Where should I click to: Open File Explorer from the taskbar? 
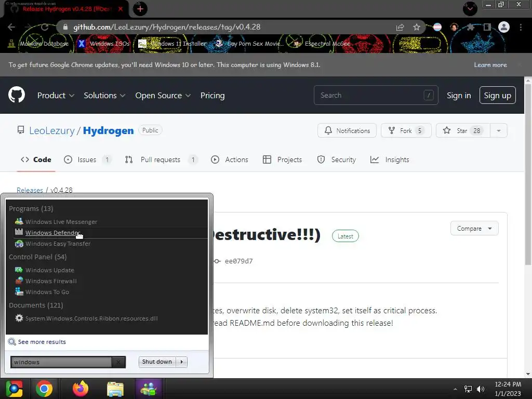[x=115, y=389]
